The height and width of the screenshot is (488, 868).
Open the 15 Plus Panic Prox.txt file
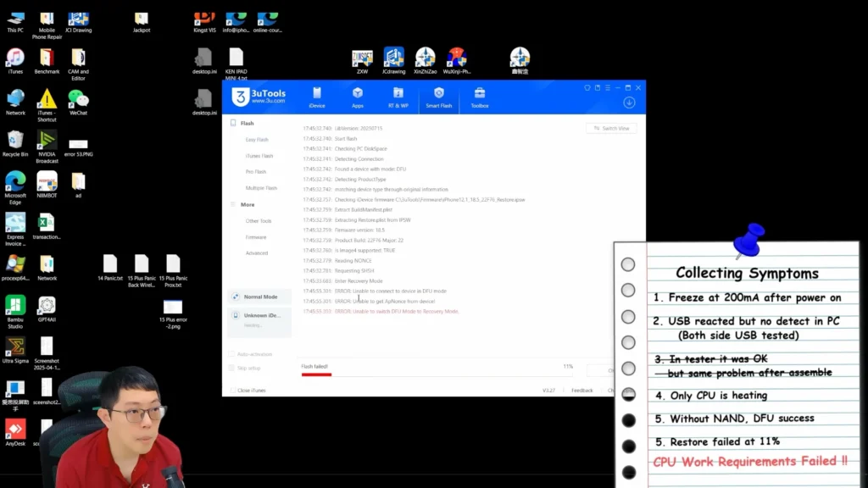pos(173,271)
